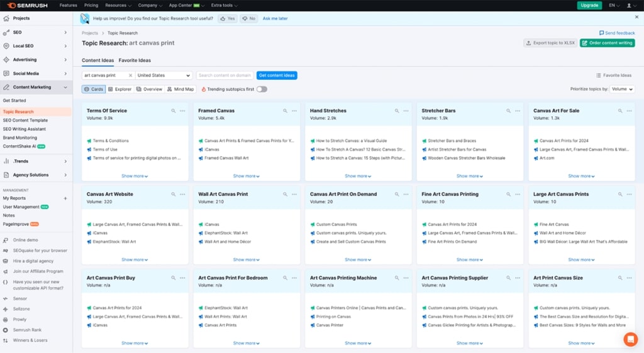Open the EN language dropdown
Screen dimensions: 644x353
pos(614,5)
